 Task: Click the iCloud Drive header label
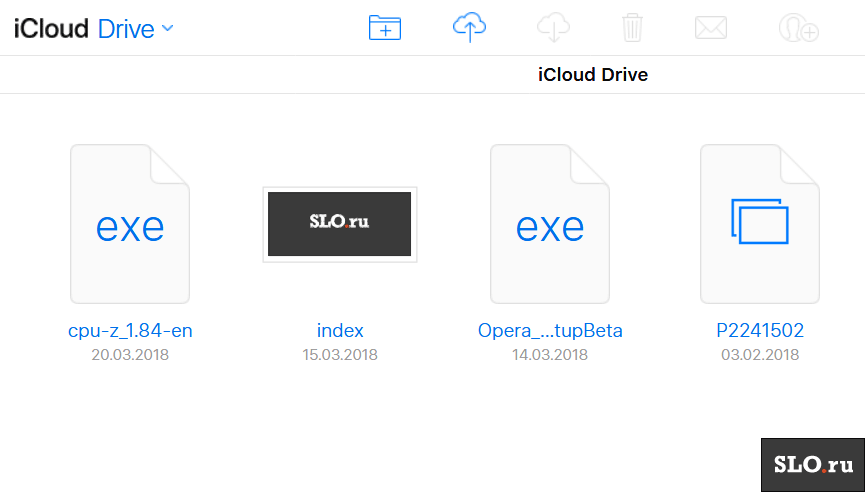click(84, 29)
